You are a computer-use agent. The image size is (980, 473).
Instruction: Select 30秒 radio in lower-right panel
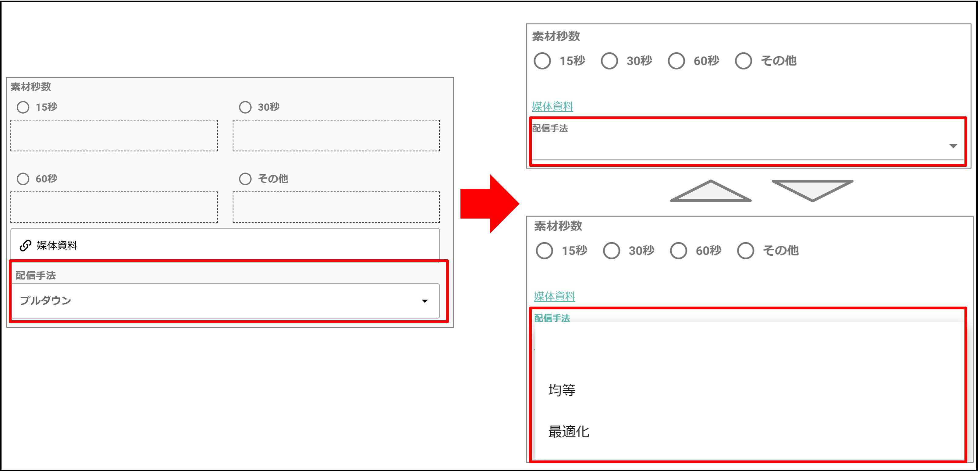[x=611, y=251]
